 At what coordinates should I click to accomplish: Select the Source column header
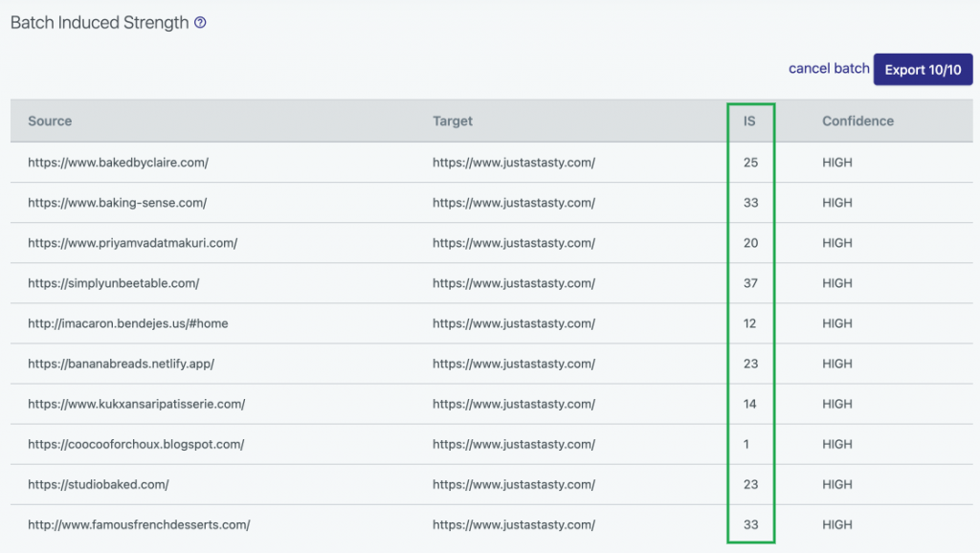click(x=50, y=122)
